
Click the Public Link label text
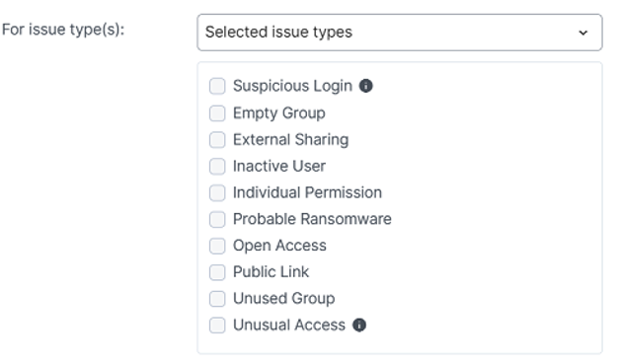(x=271, y=272)
